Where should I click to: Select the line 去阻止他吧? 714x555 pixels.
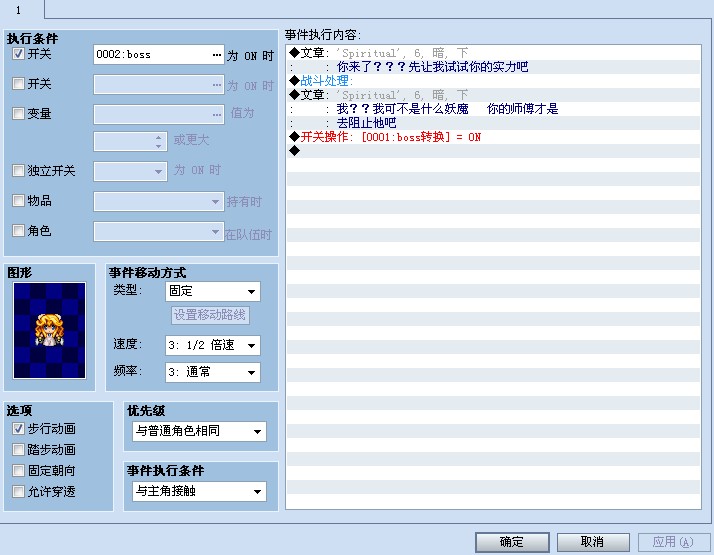[493, 123]
